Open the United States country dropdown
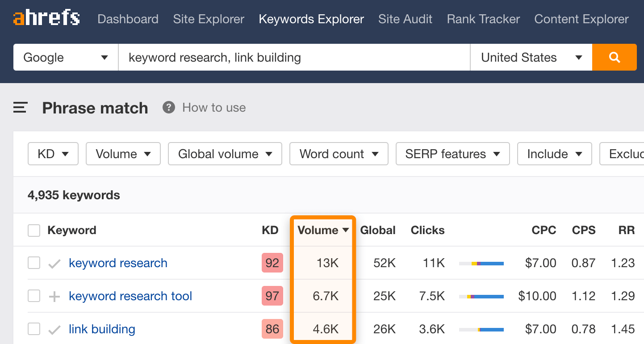Viewport: 644px width, 344px height. [531, 57]
